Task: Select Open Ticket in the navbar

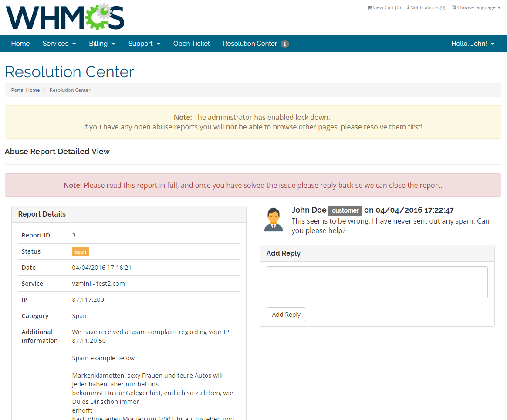Action: click(x=192, y=44)
